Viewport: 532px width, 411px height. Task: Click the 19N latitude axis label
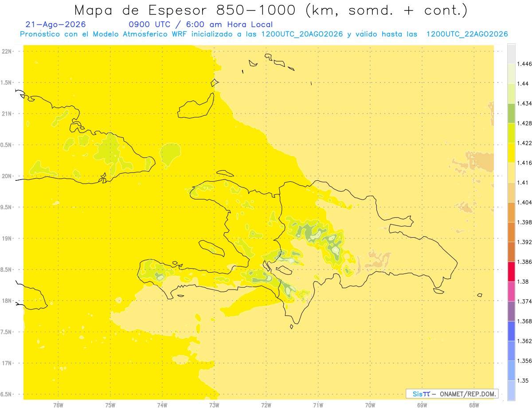tap(7, 238)
